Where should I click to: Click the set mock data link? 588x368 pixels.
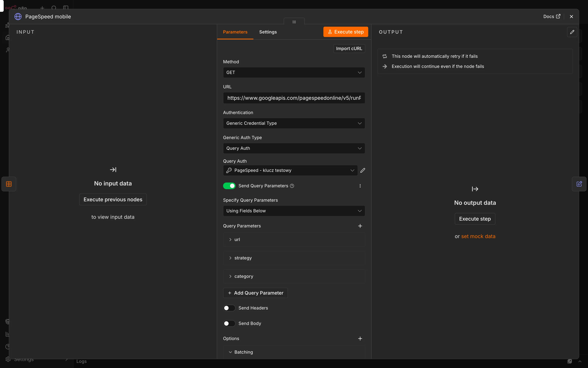pyautogui.click(x=478, y=236)
